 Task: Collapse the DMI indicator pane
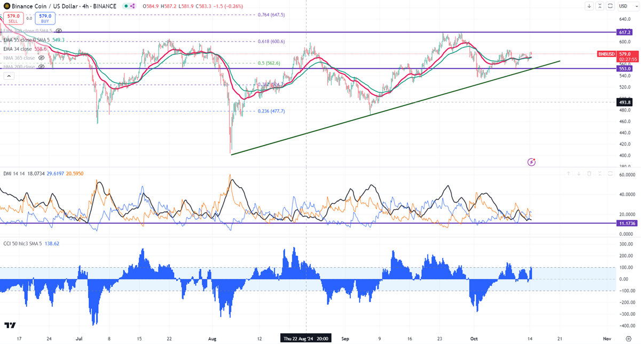600,173
